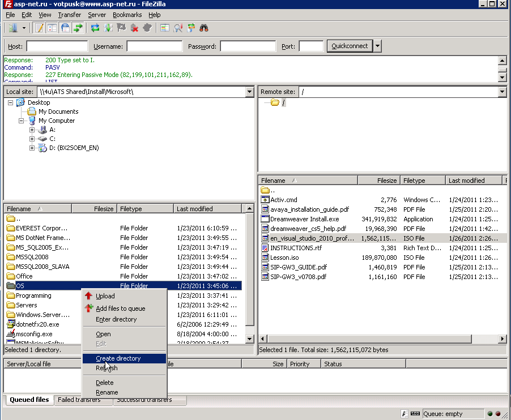Screen dimensions: 511x420
Task: Select the remote root folder icon
Action: click(275, 102)
